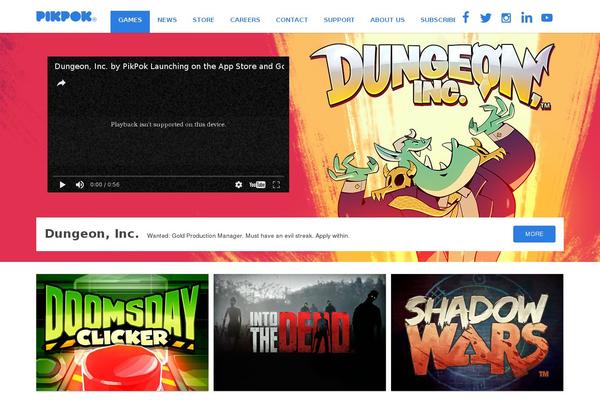Open the Into the Dead game tile
This screenshot has height=400, width=600.
pyautogui.click(x=300, y=332)
